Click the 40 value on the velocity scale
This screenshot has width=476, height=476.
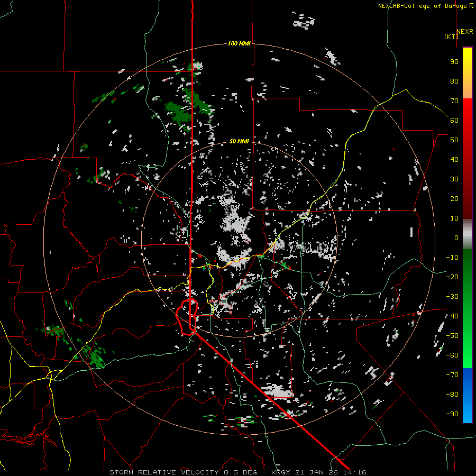(454, 160)
